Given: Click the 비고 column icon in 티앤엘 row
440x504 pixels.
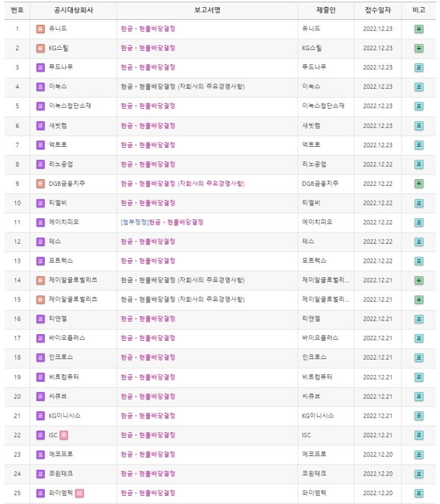Looking at the screenshot, I should (419, 319).
